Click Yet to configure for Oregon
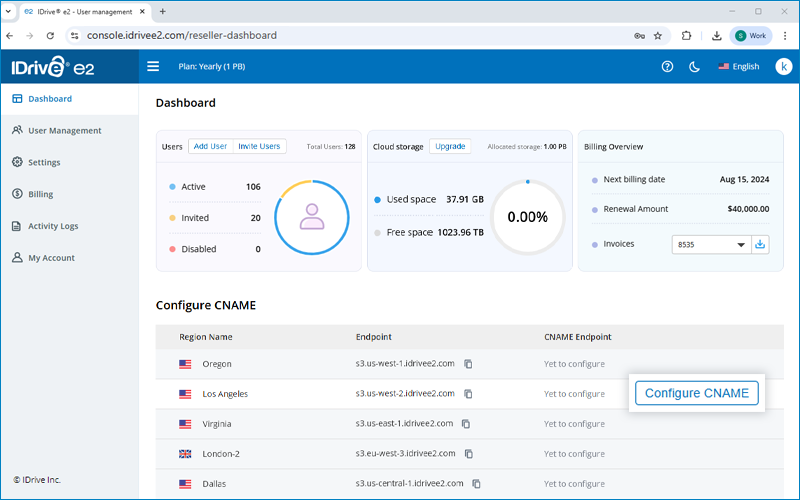800x500 pixels. 574,364
